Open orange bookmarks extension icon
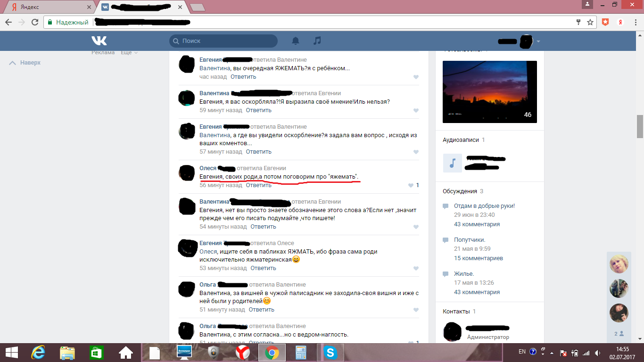644x362 pixels. [x=605, y=22]
